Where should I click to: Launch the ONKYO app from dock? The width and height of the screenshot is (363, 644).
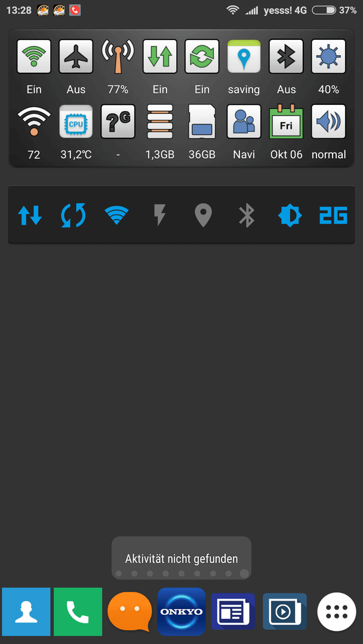tap(181, 612)
